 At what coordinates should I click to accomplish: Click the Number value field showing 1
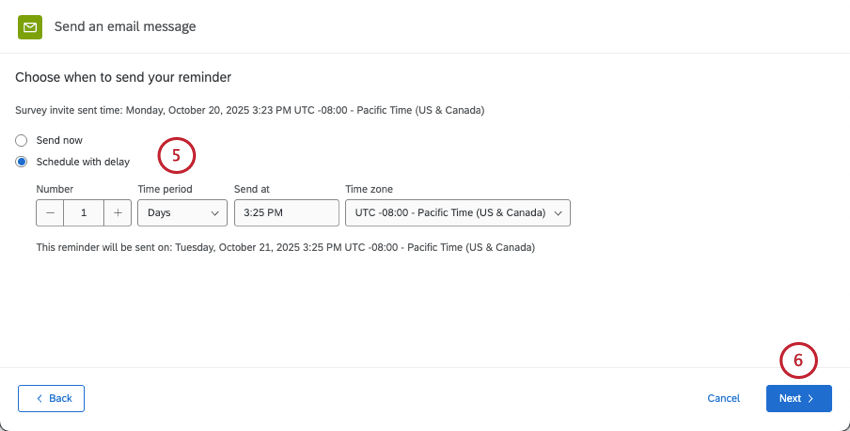(x=83, y=213)
